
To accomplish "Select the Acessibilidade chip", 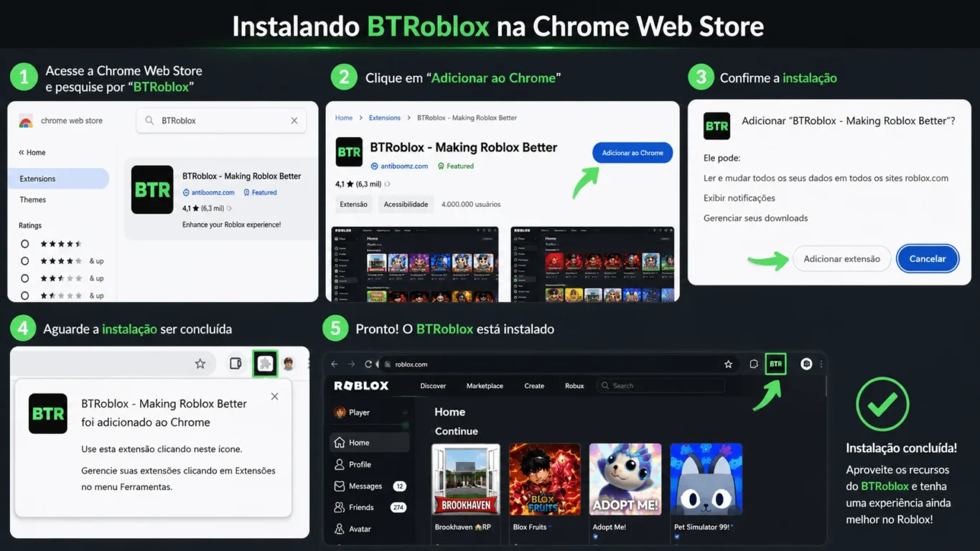I will [x=406, y=204].
